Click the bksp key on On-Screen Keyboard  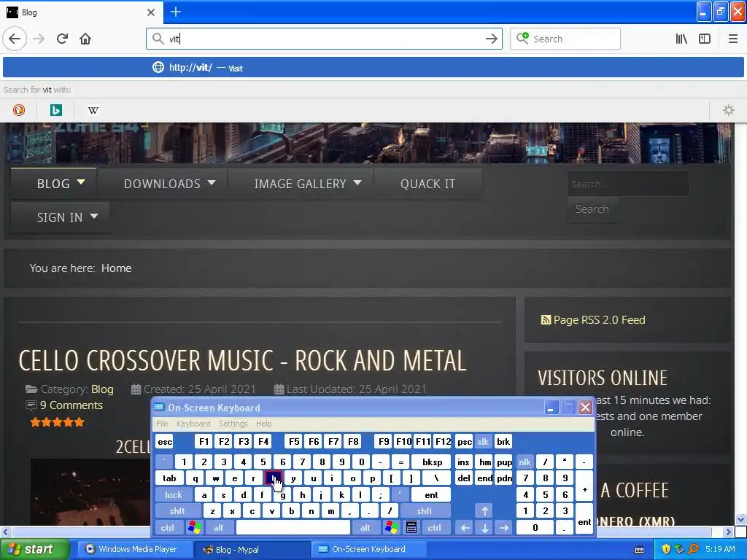(x=432, y=462)
